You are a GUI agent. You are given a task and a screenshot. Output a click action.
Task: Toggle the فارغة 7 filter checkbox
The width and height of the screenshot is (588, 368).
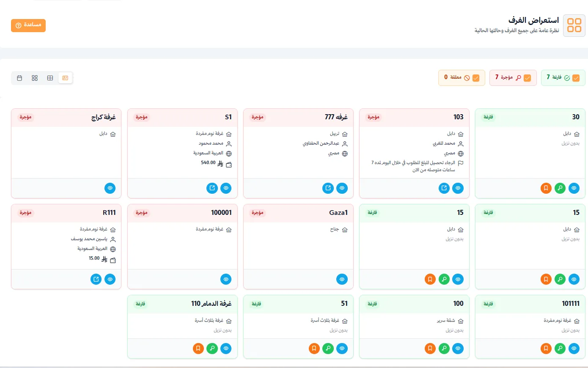pyautogui.click(x=576, y=78)
